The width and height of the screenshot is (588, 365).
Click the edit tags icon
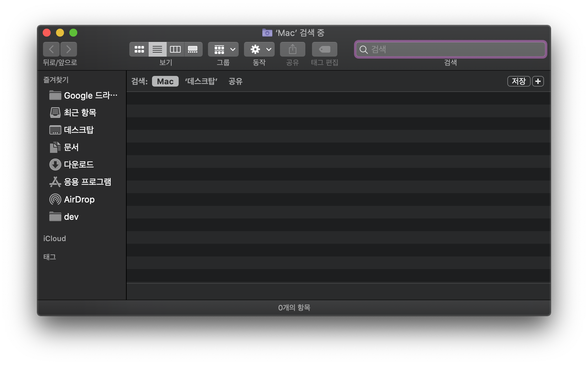[x=325, y=49]
